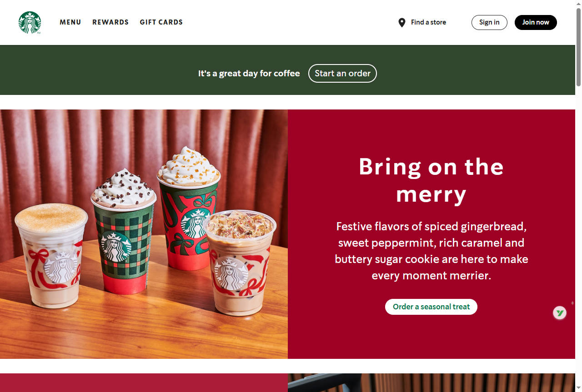Click the partially visible image at the bottom right
This screenshot has width=582, height=392.
(x=431, y=382)
